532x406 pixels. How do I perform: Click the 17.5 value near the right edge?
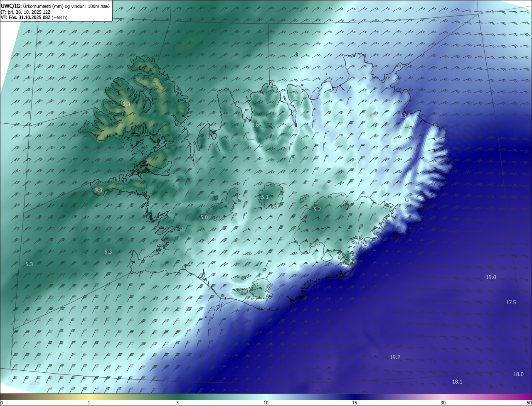pos(511,303)
